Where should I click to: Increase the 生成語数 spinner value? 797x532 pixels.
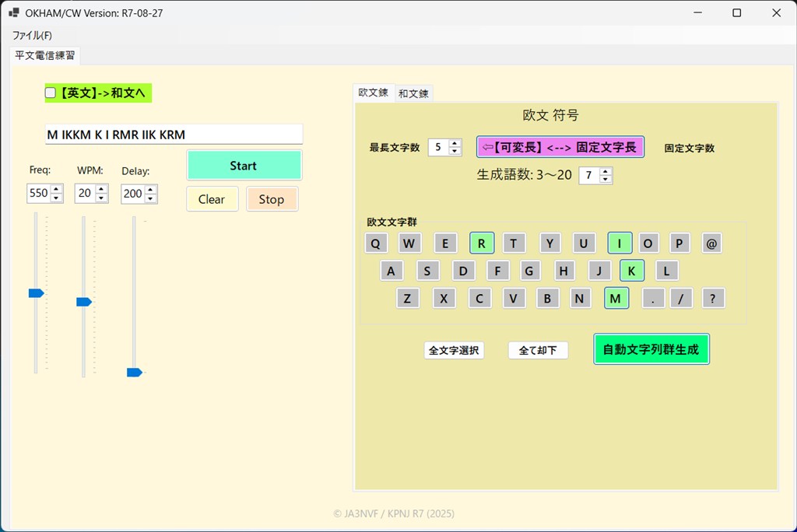coord(606,172)
